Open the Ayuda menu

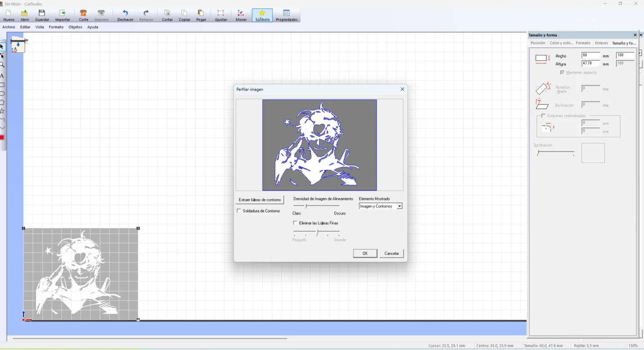93,27
